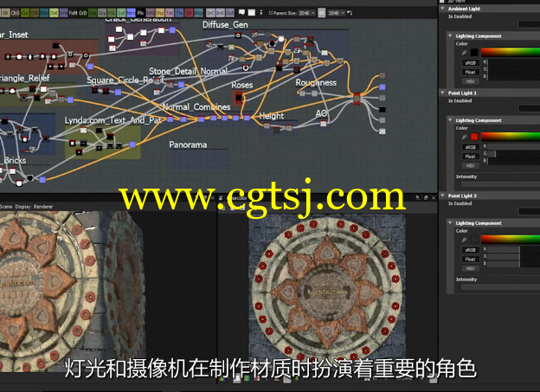The height and width of the screenshot is (392, 540).
Task: Open the Ambient Light black color swatch
Action: click(474, 53)
